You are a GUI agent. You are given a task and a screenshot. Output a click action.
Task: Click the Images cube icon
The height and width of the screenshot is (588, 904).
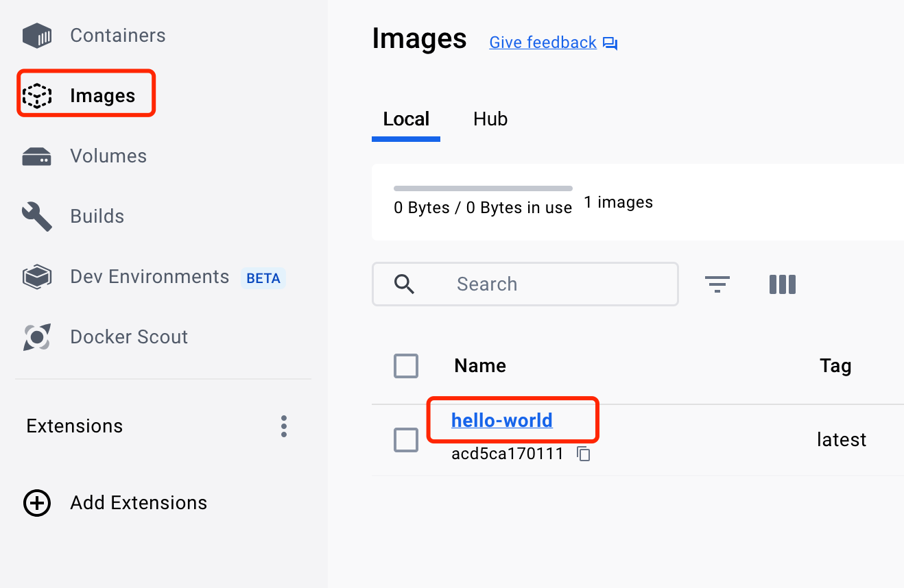click(x=37, y=96)
